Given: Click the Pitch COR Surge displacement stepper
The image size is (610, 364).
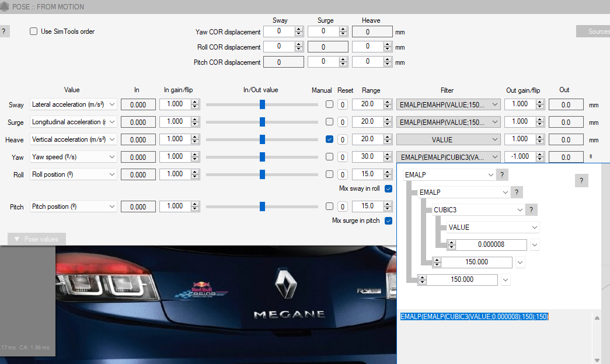Looking at the screenshot, I should coord(343,62).
